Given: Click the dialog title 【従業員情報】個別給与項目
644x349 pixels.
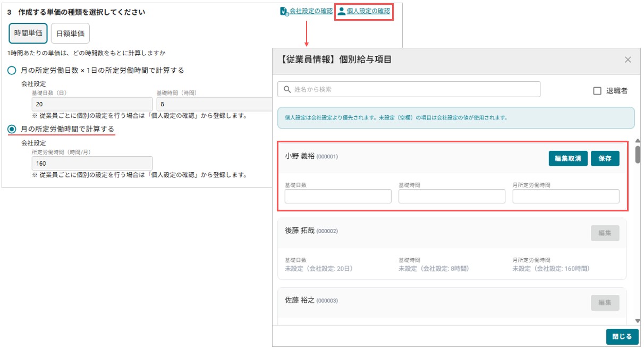Looking at the screenshot, I should (335, 59).
